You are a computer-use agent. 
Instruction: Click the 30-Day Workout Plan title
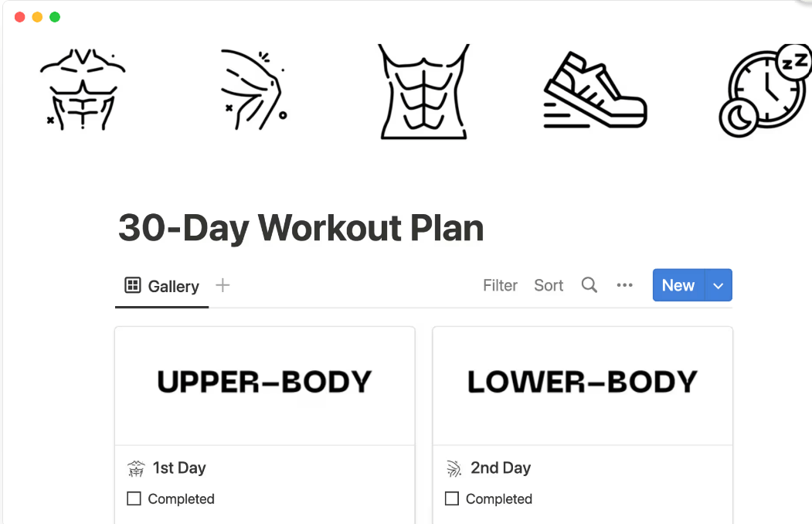click(x=301, y=228)
